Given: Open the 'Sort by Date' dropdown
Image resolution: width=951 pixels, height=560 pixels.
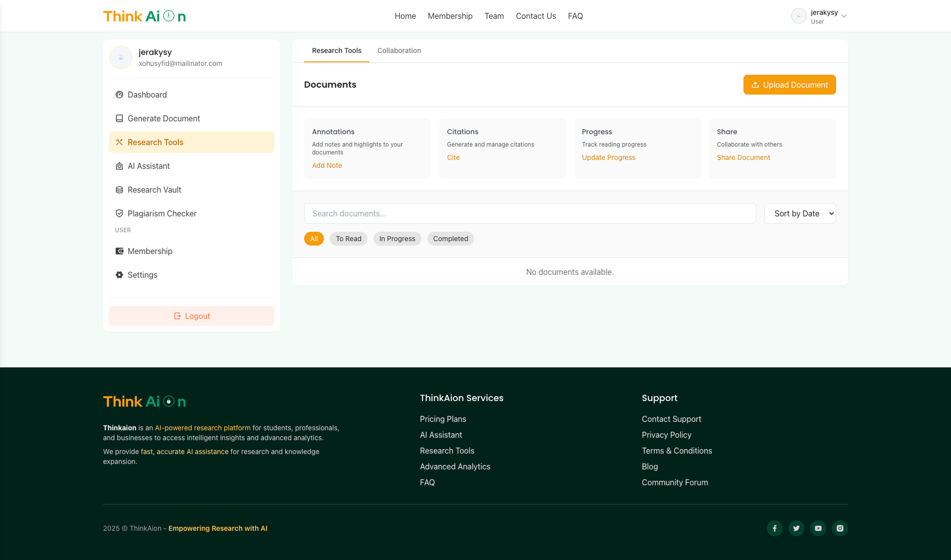Looking at the screenshot, I should click(x=799, y=213).
